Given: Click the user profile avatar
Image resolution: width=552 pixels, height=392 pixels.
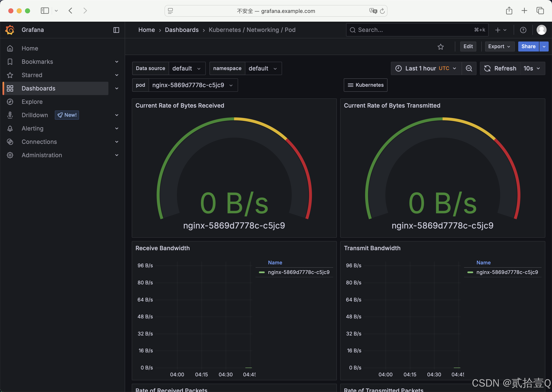Looking at the screenshot, I should pyautogui.click(x=541, y=30).
